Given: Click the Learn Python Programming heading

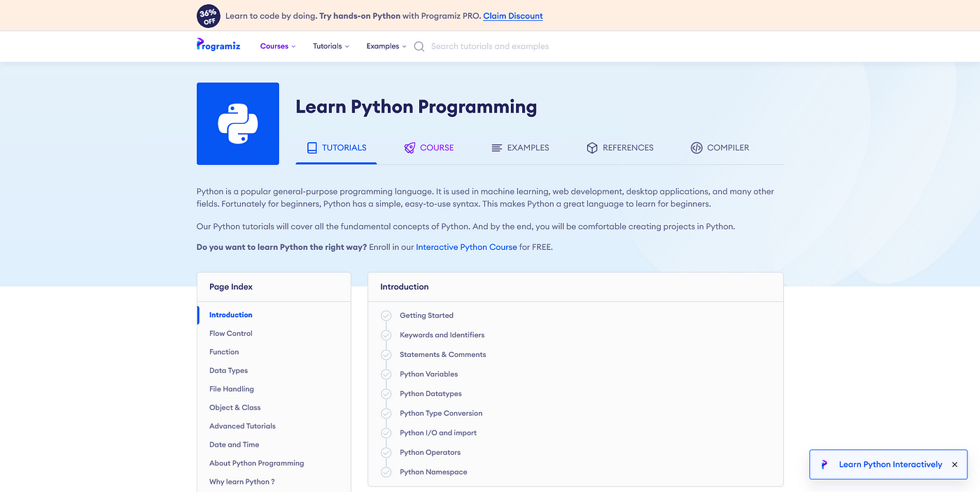Looking at the screenshot, I should coord(416,107).
